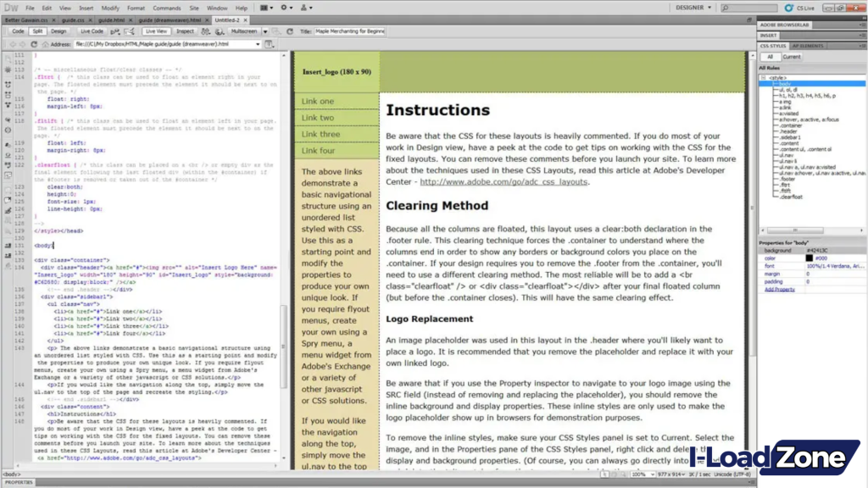Open the Multiscreen dropdown arrow
The image size is (868, 488).
[x=264, y=31]
